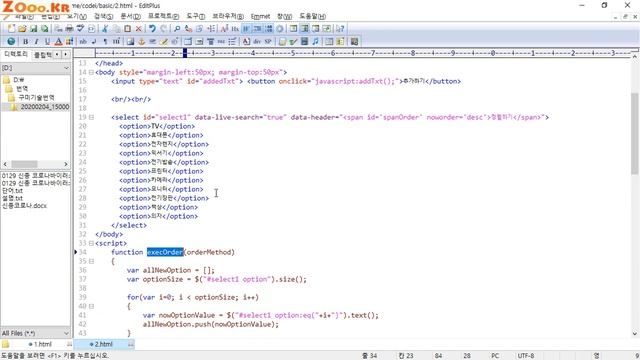This screenshot has height=360, width=640.
Task: Collapse the script fold at line 33
Action: pyautogui.click(x=91, y=243)
